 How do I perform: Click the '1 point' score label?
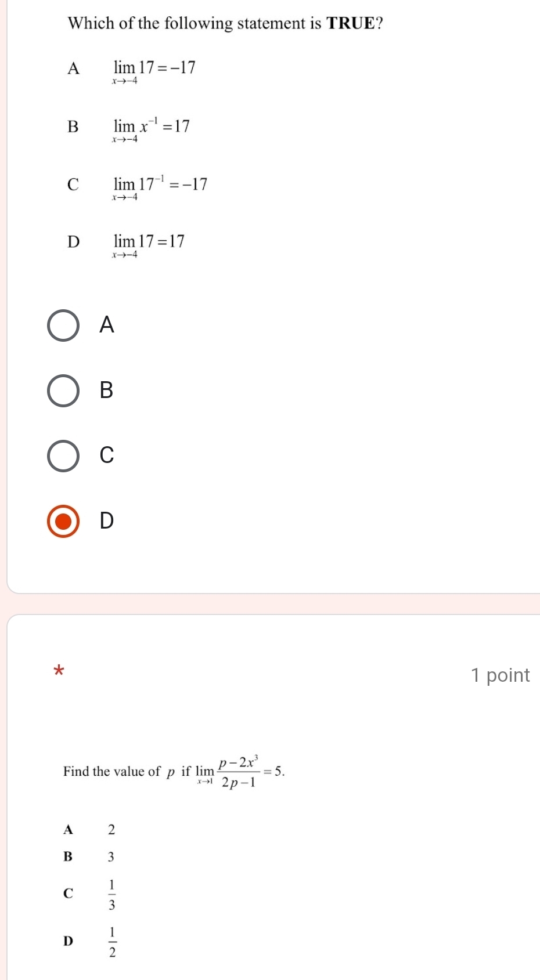click(500, 675)
